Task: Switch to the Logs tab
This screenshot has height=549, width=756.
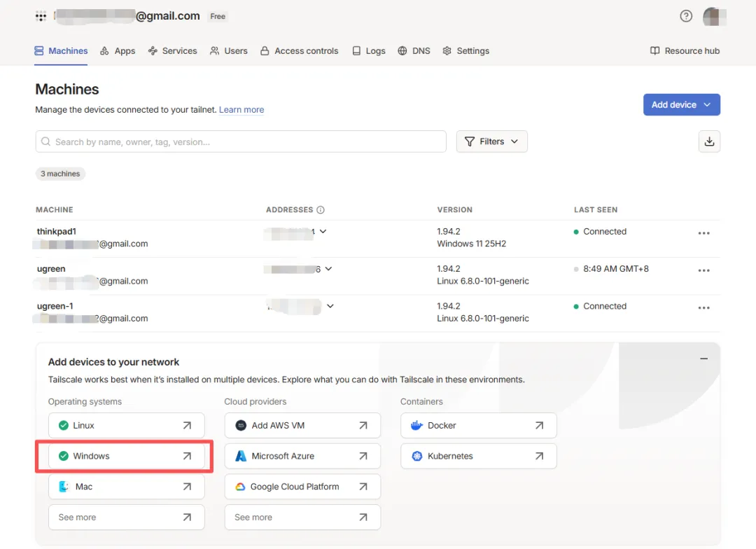Action: 369,50
